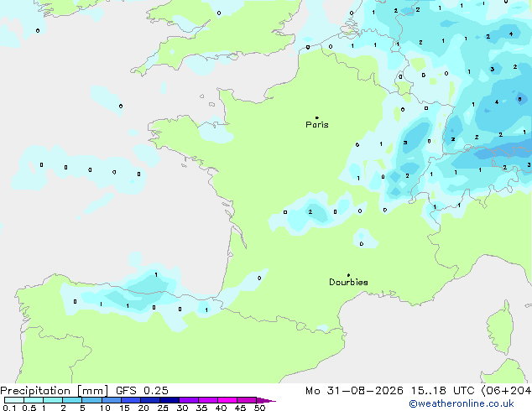The width and height of the screenshot is (532, 411).
Task: Pick the 0.5–1 mm legend swatch
Action: [34, 400]
